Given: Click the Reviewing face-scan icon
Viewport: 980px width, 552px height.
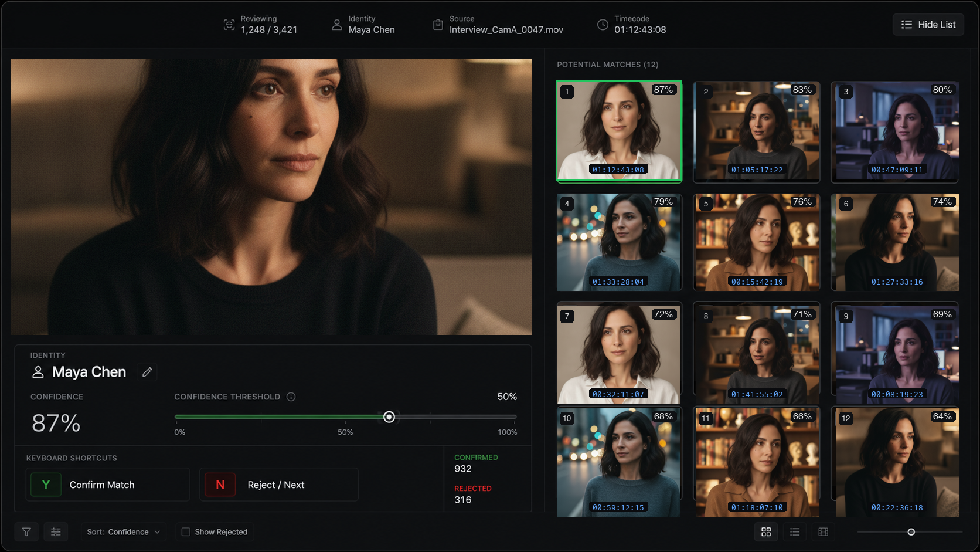Looking at the screenshot, I should [229, 25].
